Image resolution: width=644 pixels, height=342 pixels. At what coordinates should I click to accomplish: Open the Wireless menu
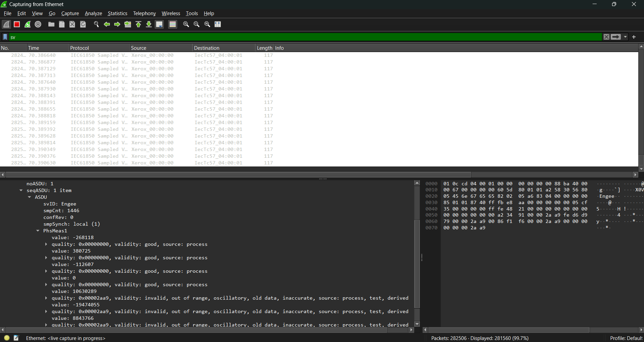tap(171, 13)
